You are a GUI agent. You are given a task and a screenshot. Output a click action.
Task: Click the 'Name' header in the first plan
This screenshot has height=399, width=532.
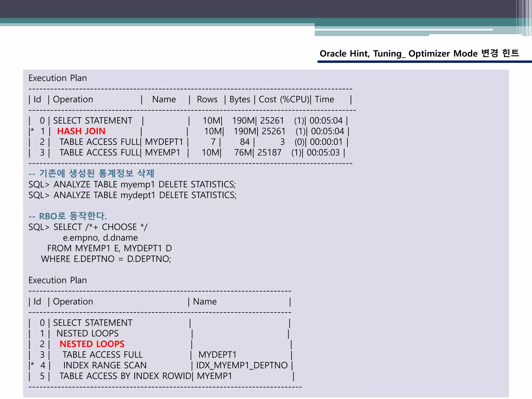(x=164, y=99)
